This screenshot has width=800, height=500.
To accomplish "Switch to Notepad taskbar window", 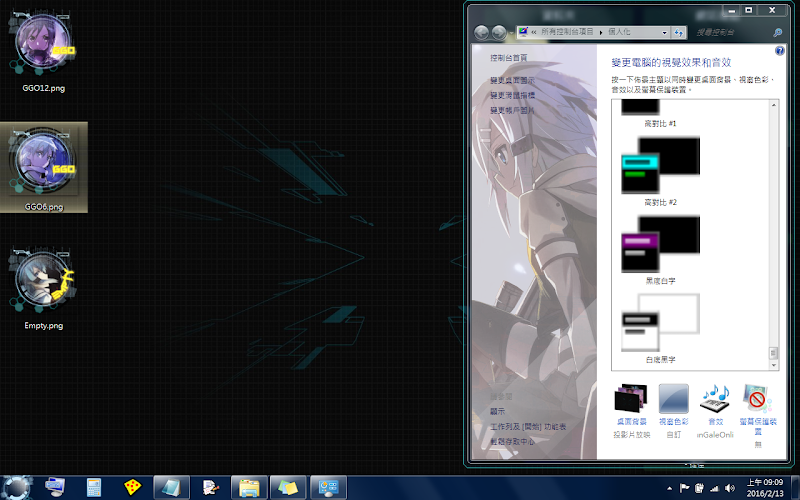I will coord(171,488).
